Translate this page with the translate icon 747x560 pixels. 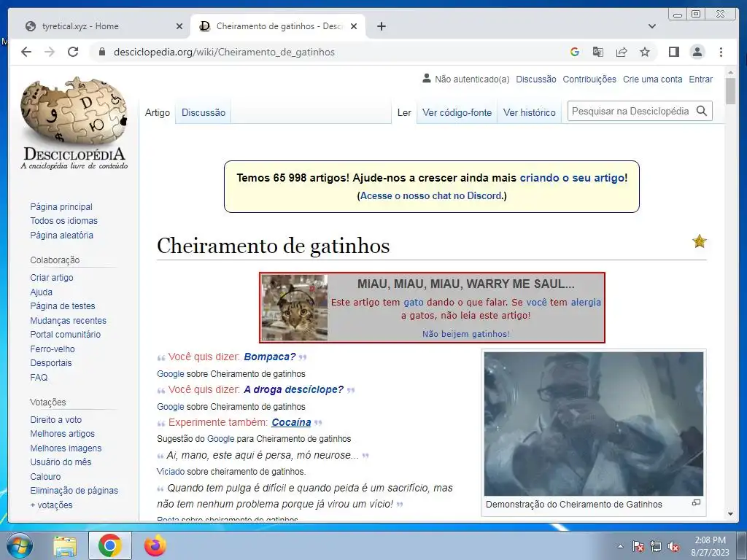(598, 52)
